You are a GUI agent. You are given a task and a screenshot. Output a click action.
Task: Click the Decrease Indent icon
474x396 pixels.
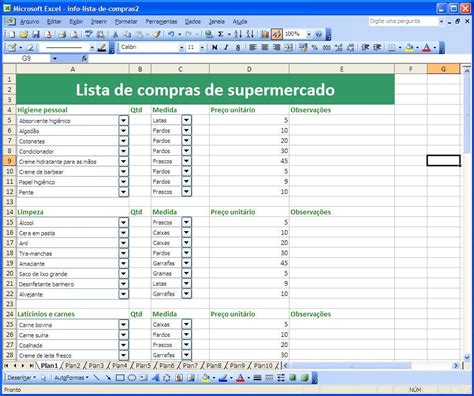coord(365,48)
